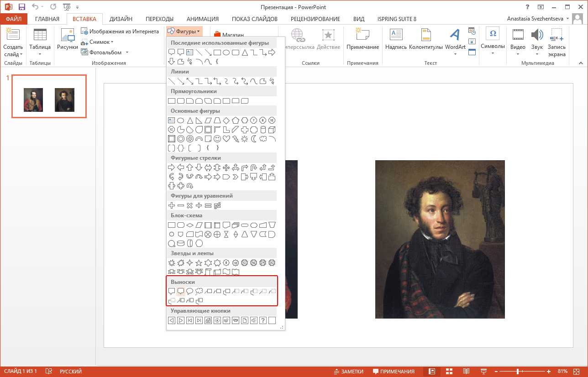Pick the division sign equation shape

(x=199, y=206)
